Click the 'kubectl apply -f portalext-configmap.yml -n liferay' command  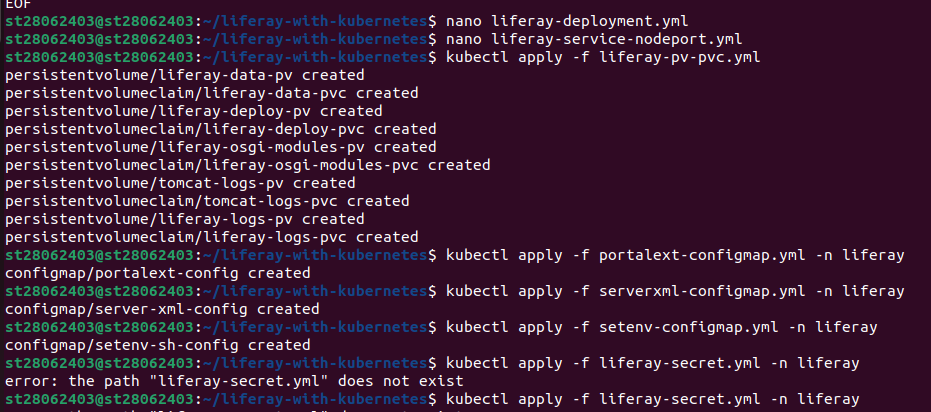click(x=674, y=255)
